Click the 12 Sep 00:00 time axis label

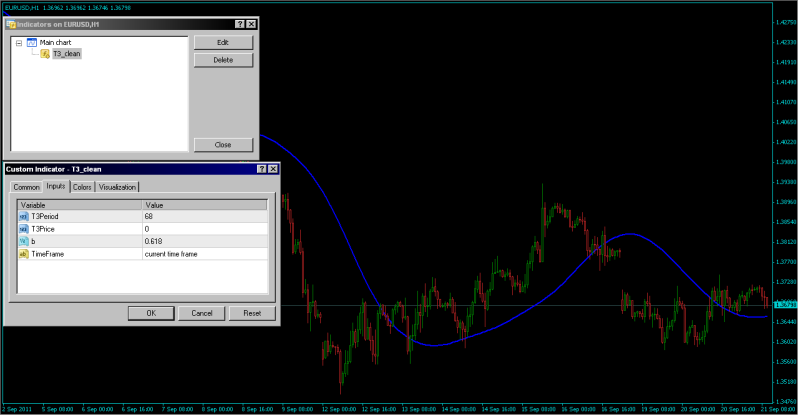point(339,409)
